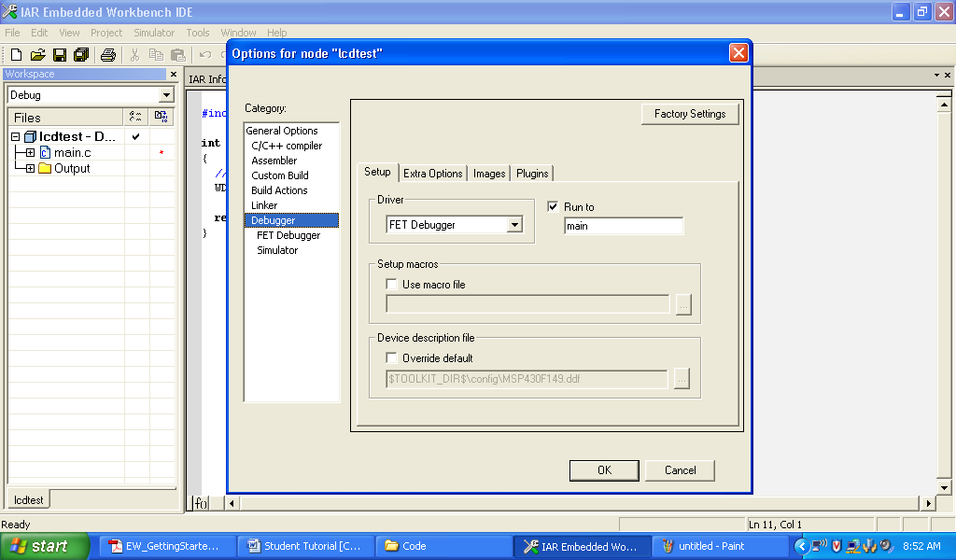Viewport: 956px width, 560px height.
Task: Print the document using Print icon
Action: click(107, 54)
